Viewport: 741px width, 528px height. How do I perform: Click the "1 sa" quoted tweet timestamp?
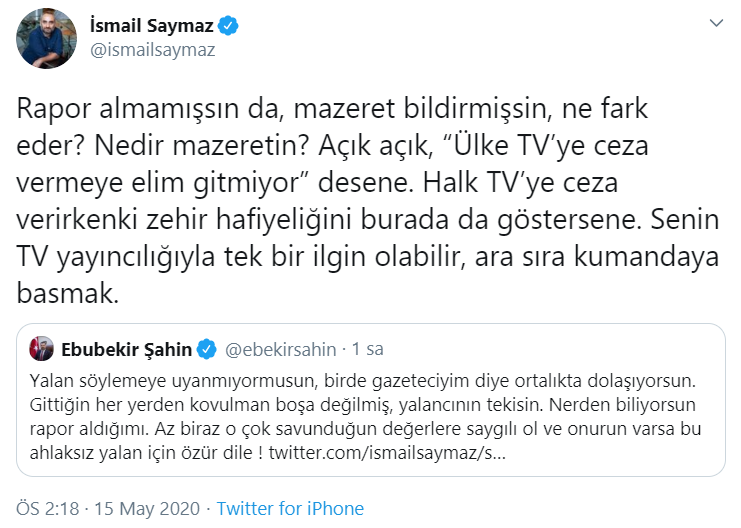[x=369, y=349]
